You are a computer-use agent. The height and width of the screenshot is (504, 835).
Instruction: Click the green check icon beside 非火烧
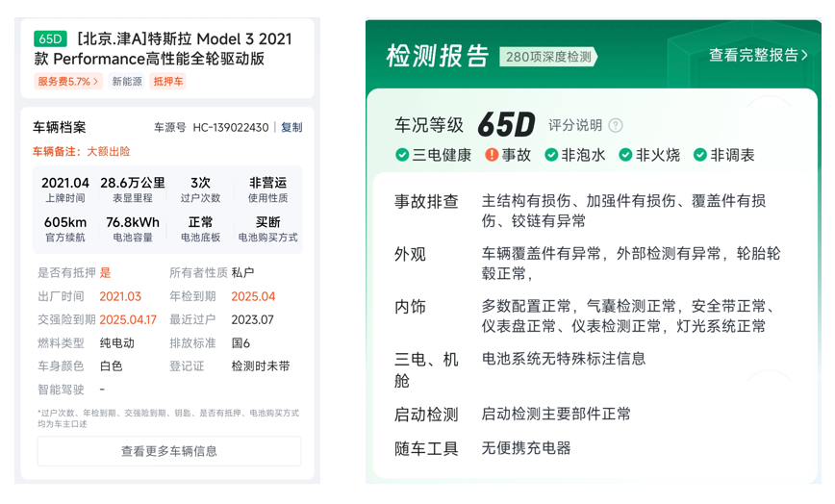click(x=625, y=155)
